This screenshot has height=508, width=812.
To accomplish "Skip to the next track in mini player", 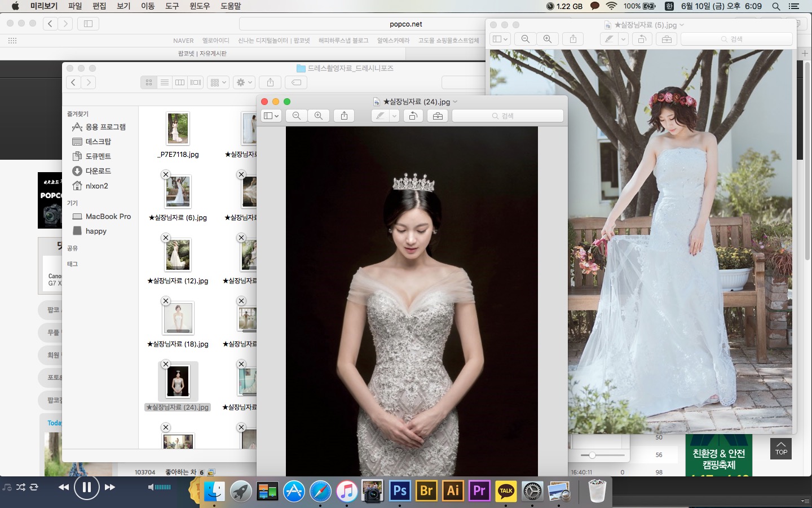I will click(110, 487).
